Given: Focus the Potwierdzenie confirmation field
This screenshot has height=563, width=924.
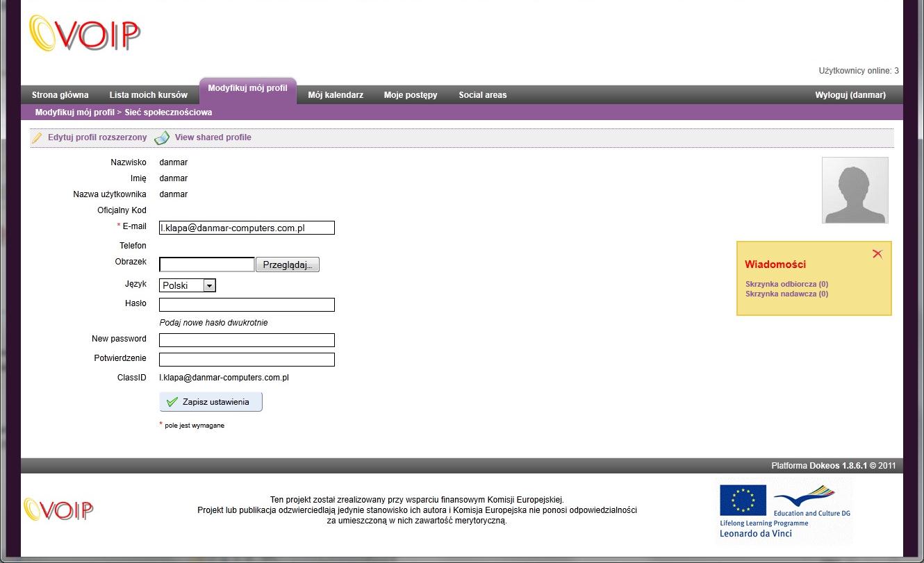Looking at the screenshot, I should pos(247,360).
